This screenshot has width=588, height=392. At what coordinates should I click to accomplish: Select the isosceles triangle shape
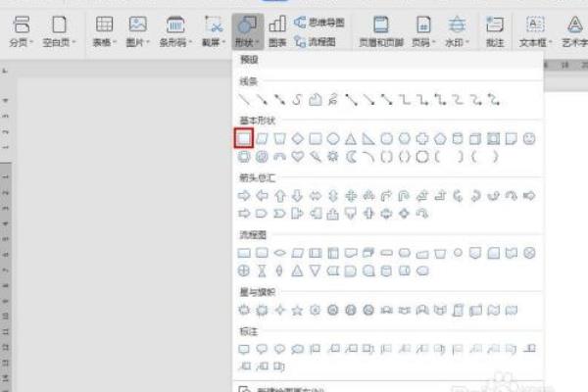click(351, 139)
